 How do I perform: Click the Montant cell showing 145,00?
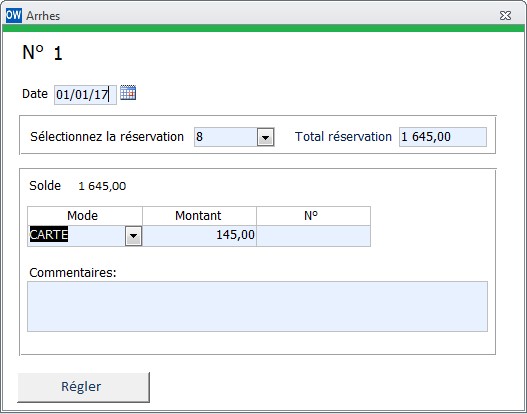(199, 236)
